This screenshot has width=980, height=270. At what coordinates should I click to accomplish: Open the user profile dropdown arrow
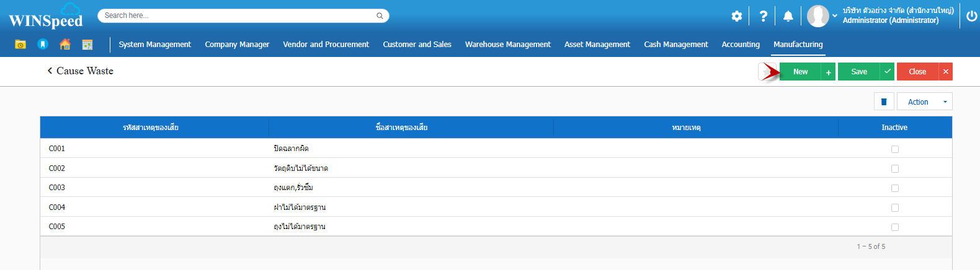[835, 16]
